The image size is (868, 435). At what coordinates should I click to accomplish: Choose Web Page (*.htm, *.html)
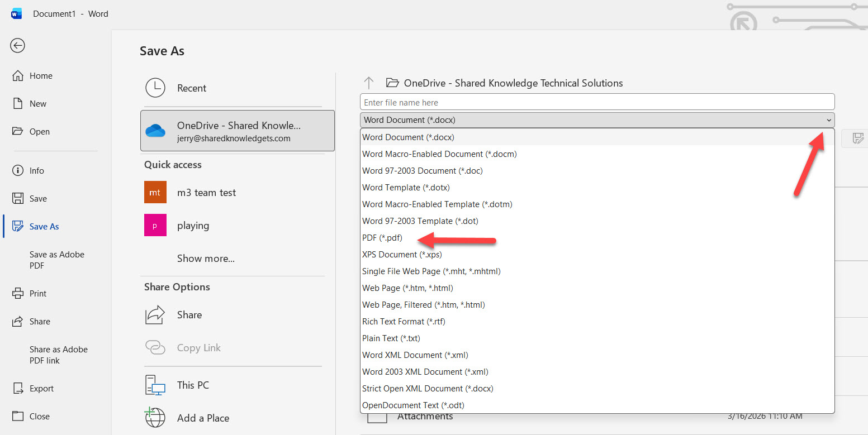597,288
